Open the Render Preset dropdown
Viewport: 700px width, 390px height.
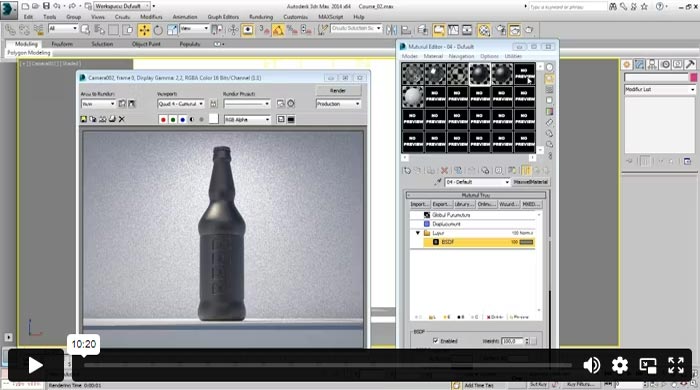click(x=247, y=104)
